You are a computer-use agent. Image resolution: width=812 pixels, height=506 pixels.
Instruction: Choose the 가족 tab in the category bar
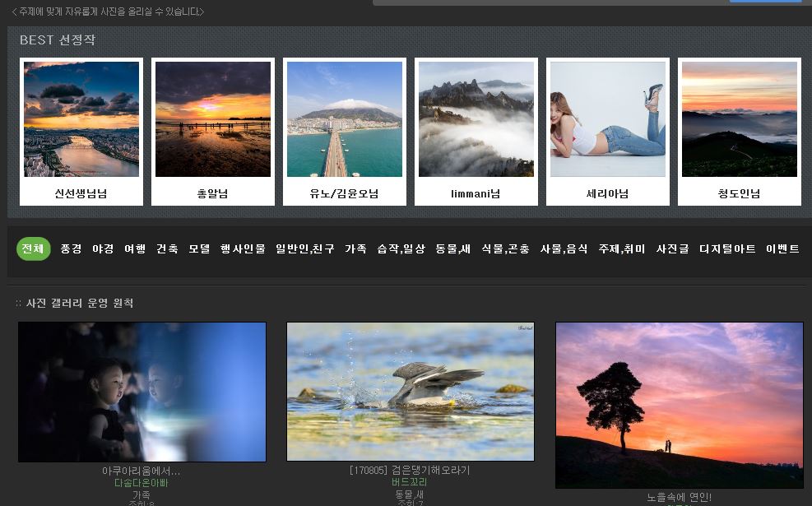pos(355,248)
